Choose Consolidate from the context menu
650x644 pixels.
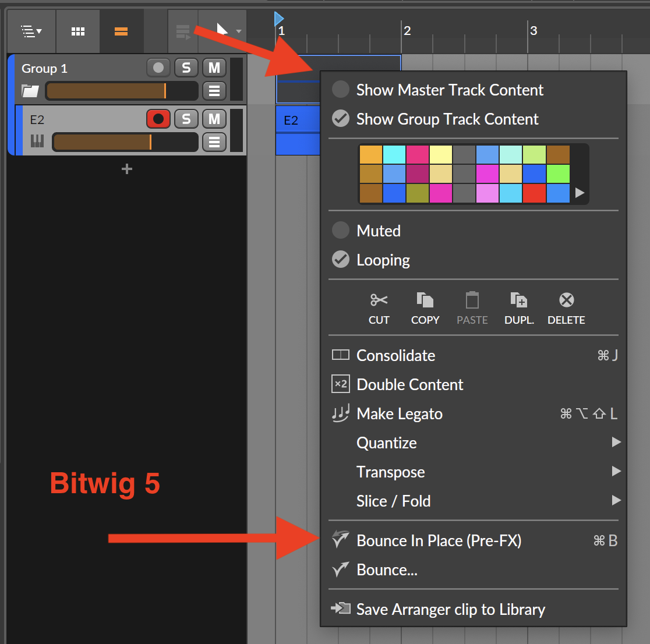tap(474, 355)
